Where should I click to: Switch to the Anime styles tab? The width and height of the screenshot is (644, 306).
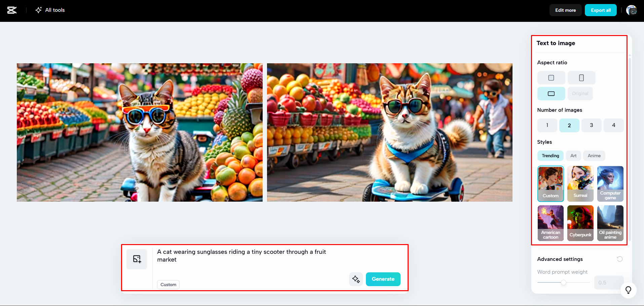pyautogui.click(x=594, y=156)
